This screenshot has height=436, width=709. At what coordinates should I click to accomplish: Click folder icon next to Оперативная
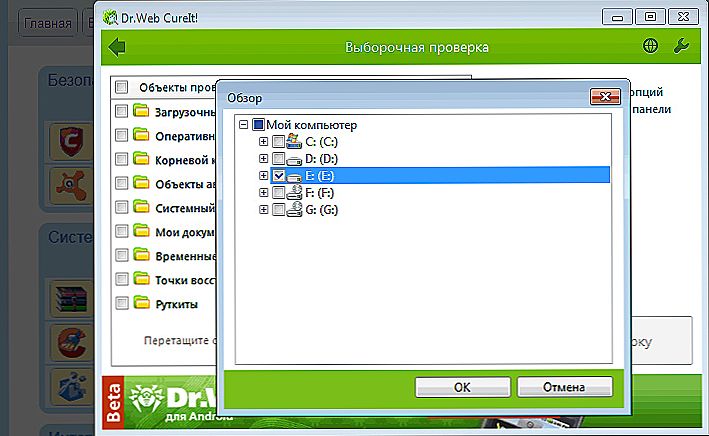click(141, 134)
